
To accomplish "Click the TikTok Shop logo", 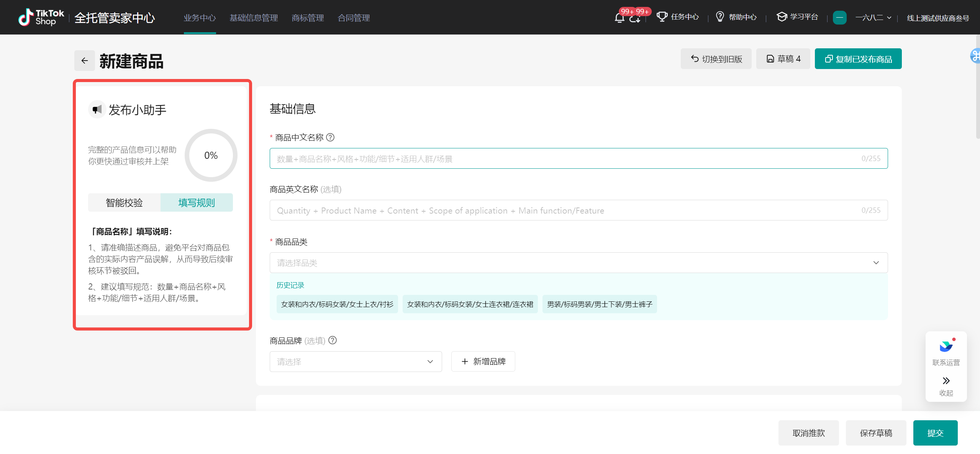I will click(x=41, y=17).
